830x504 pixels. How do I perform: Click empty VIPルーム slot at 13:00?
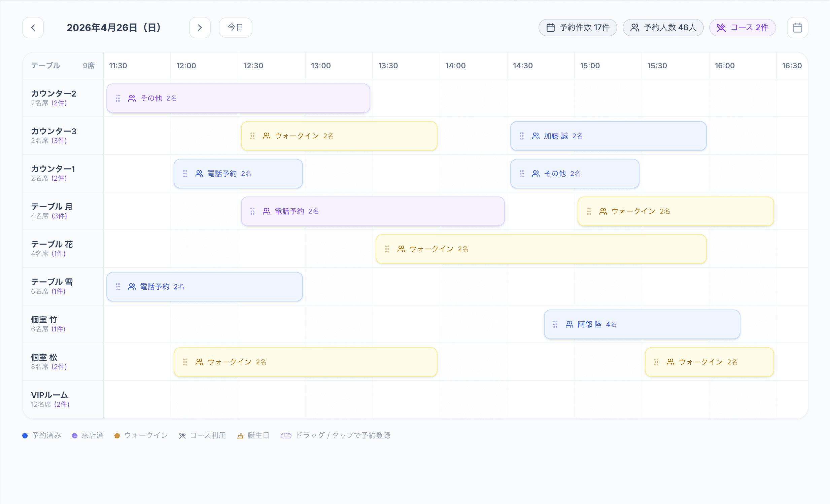(x=339, y=399)
